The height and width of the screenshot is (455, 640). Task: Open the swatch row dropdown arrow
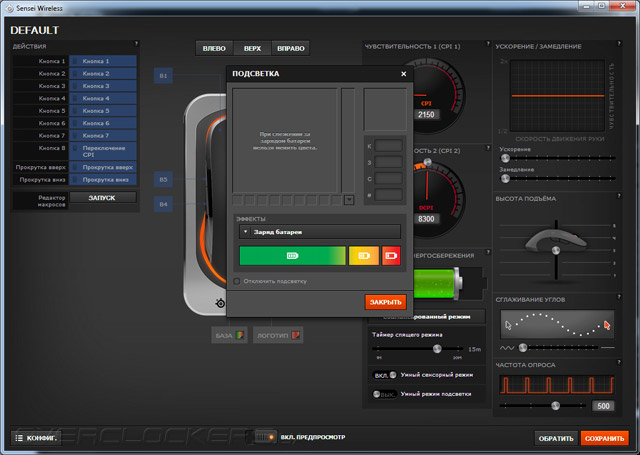(349, 200)
